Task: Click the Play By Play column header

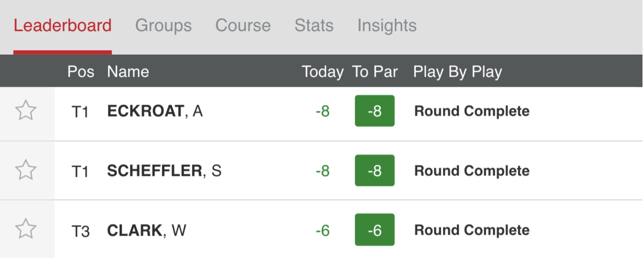Action: pyautogui.click(x=457, y=72)
